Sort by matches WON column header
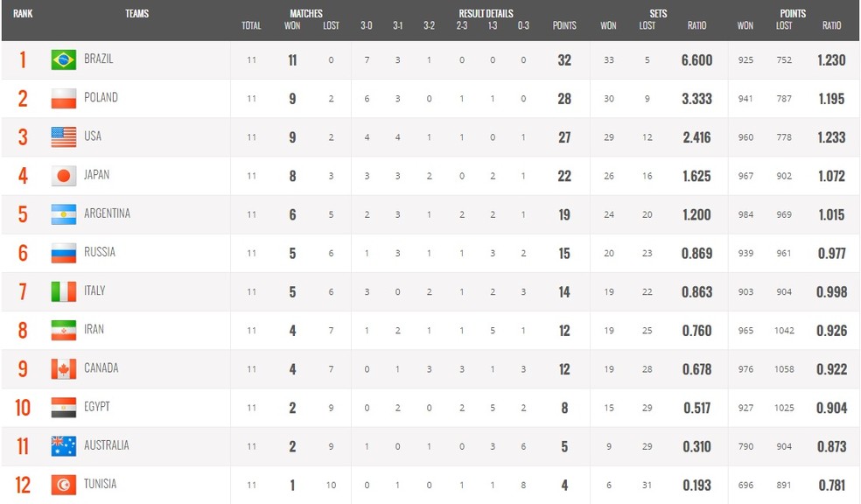Viewport: 861px width, 504px height. click(x=292, y=25)
